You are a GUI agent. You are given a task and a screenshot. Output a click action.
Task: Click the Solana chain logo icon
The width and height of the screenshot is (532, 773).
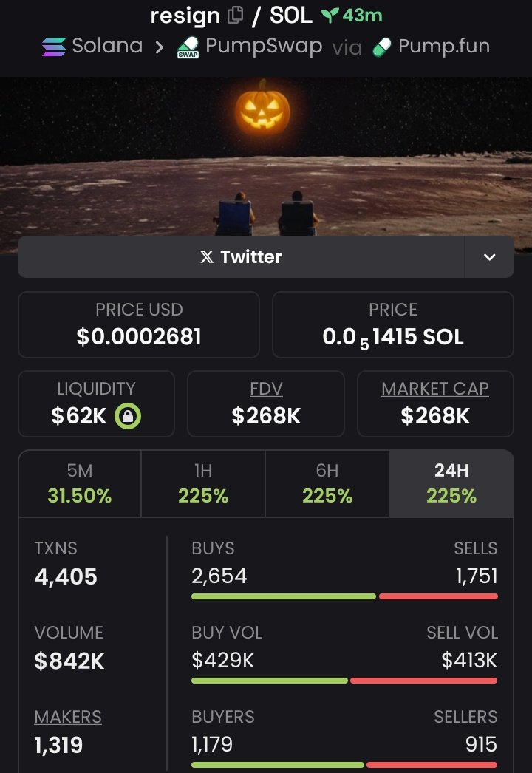coord(53,47)
